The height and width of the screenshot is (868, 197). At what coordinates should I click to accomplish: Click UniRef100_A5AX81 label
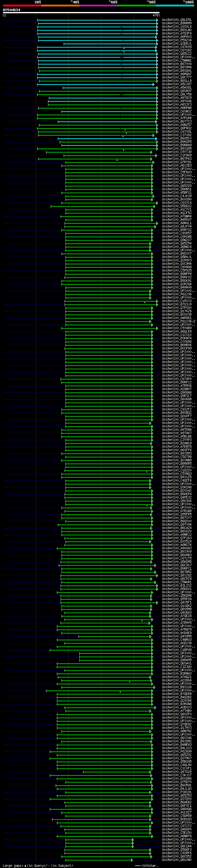click(x=176, y=88)
